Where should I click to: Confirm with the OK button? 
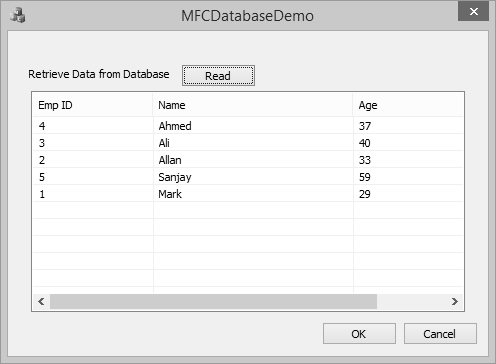point(359,333)
